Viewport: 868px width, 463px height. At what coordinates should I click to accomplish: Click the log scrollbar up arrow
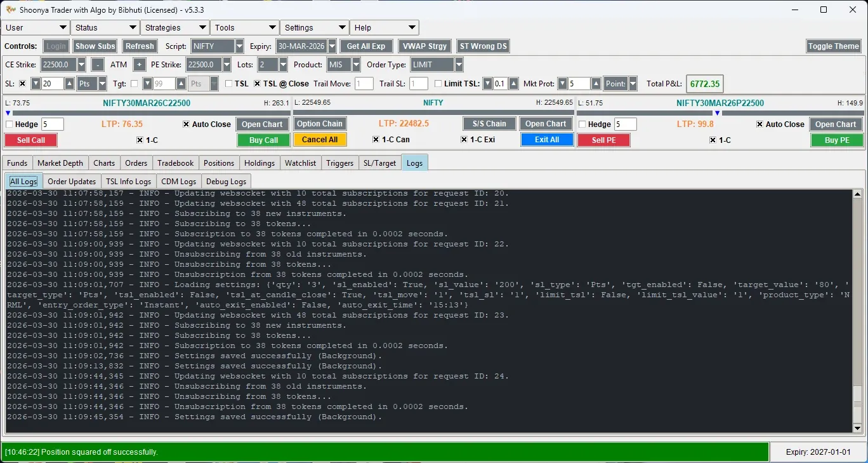tap(857, 194)
